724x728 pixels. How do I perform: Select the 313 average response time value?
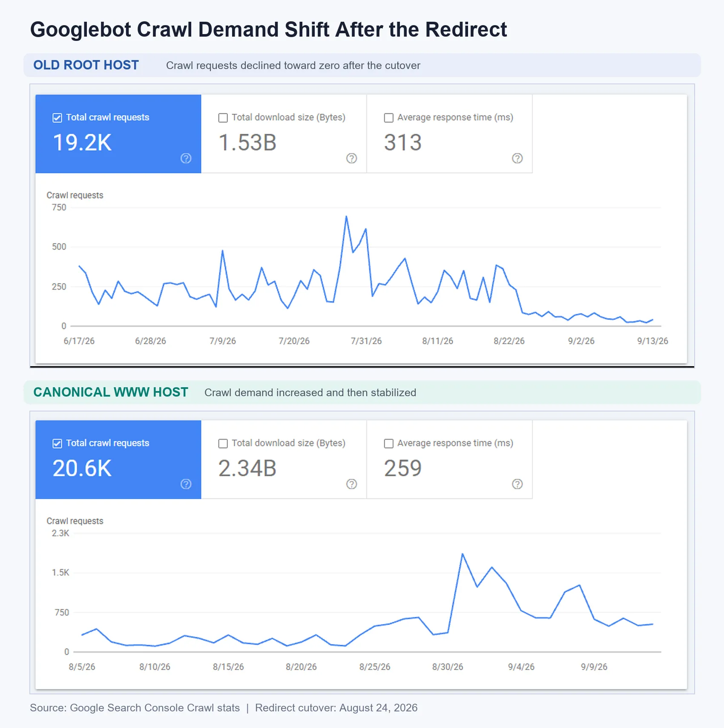pyautogui.click(x=403, y=142)
